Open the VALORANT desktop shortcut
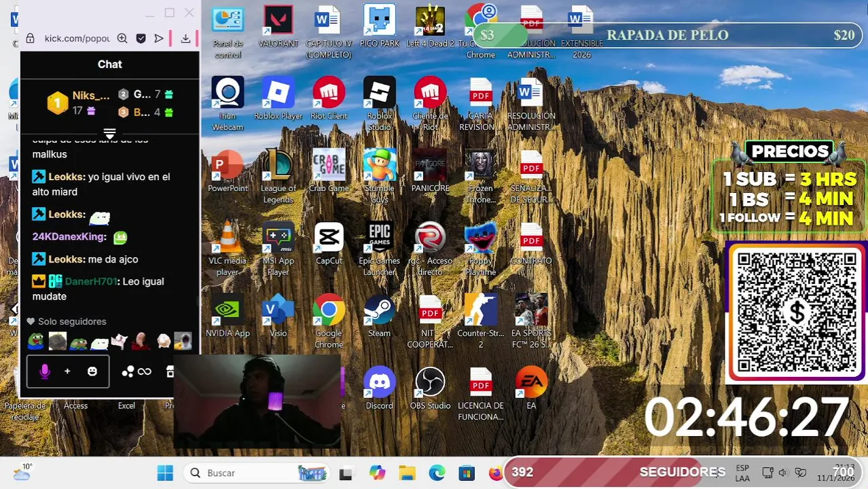Viewport: 868px width, 489px height. coord(278,27)
